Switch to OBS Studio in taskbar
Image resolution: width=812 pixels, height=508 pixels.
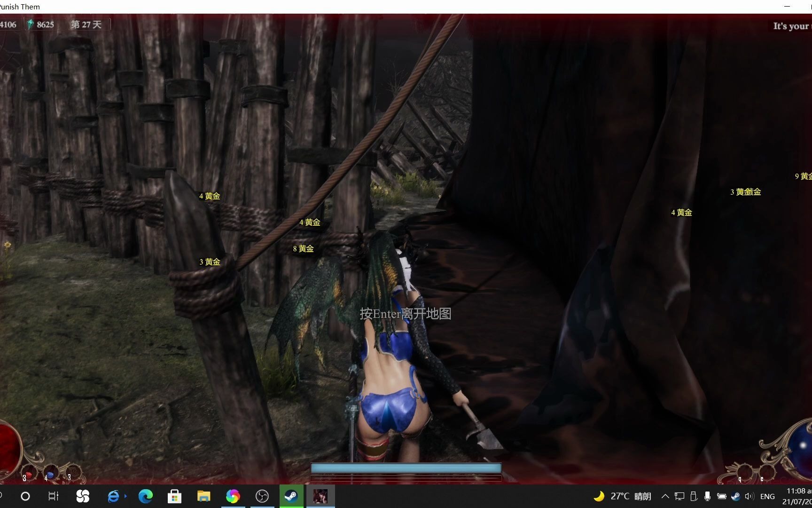tap(262, 496)
